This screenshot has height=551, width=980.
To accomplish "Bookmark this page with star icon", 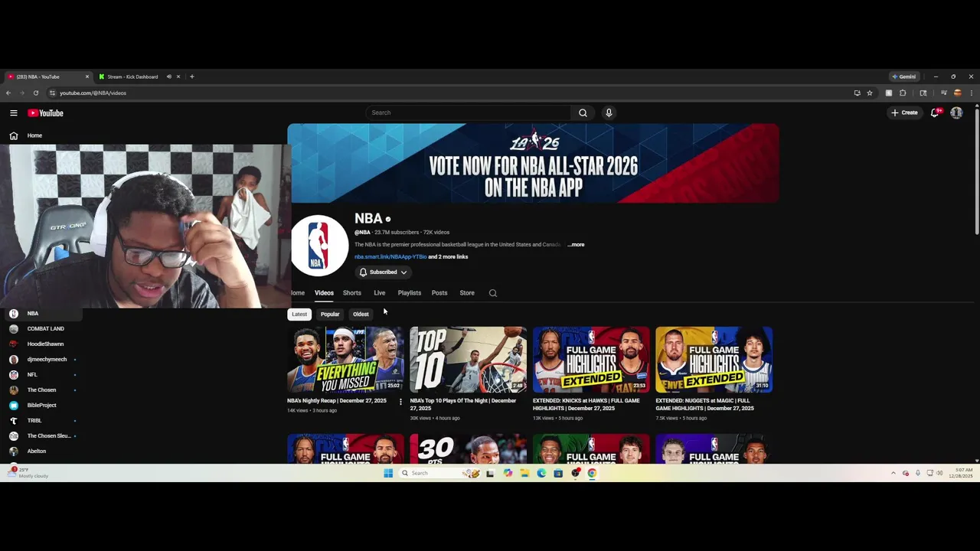I will coord(870,93).
